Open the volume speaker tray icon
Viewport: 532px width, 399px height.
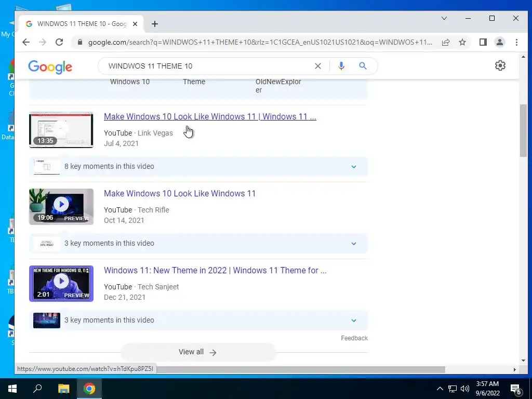tap(465, 389)
